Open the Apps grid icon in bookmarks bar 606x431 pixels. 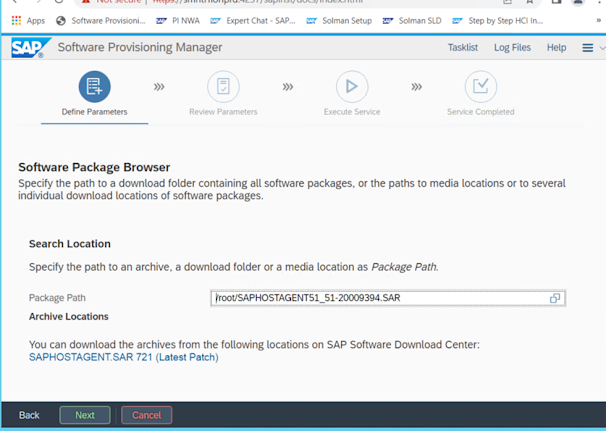pyautogui.click(x=16, y=20)
